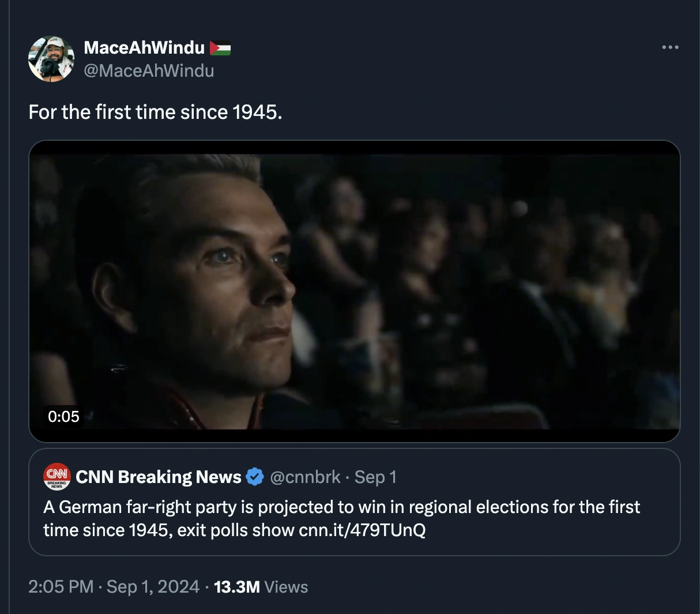Click the 2:05 PM timestamp
The height and width of the screenshot is (614, 700).
61,587
